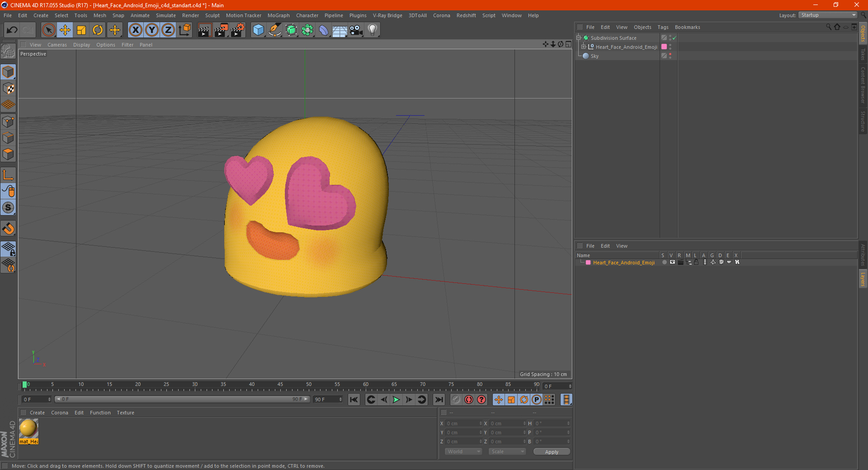The height and width of the screenshot is (470, 868).
Task: Open Material Manager Texture menu
Action: [x=125, y=413]
